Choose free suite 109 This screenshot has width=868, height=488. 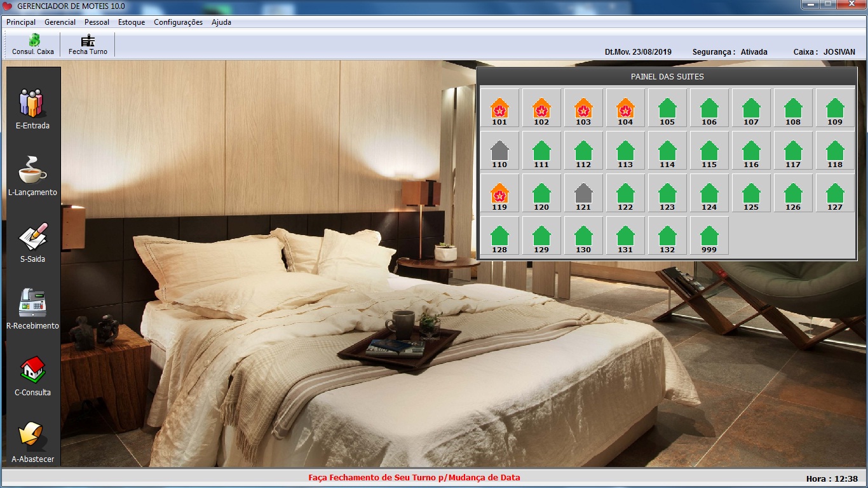pos(835,108)
